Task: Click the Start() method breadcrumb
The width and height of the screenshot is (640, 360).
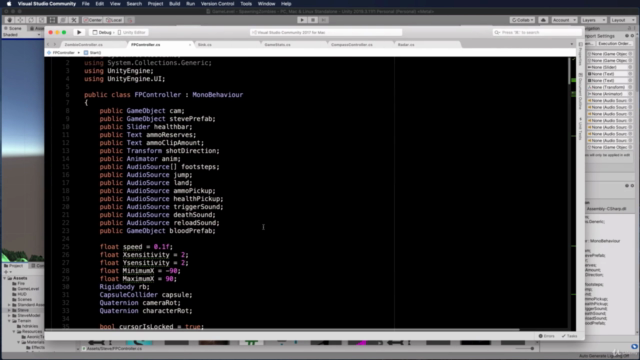Action: coord(92,53)
